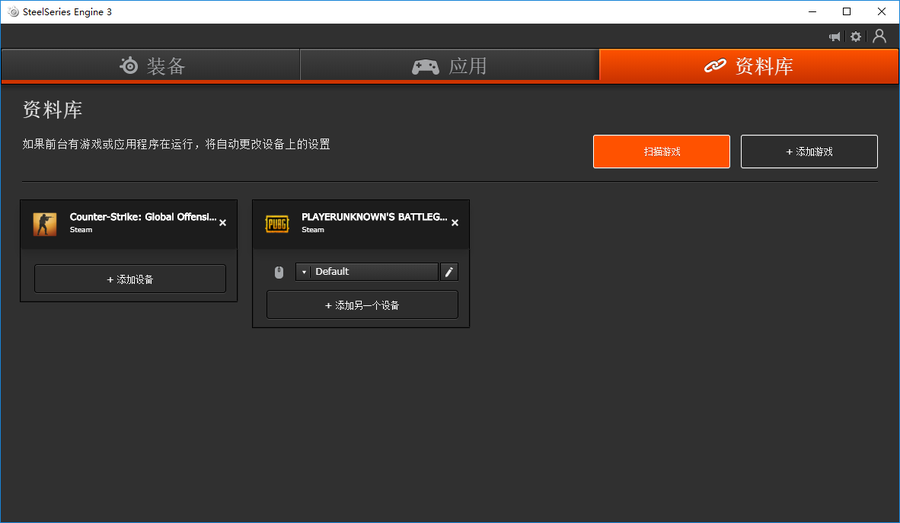Image resolution: width=900 pixels, height=523 pixels.
Task: Click the PUBG game logo icon
Action: point(277,223)
